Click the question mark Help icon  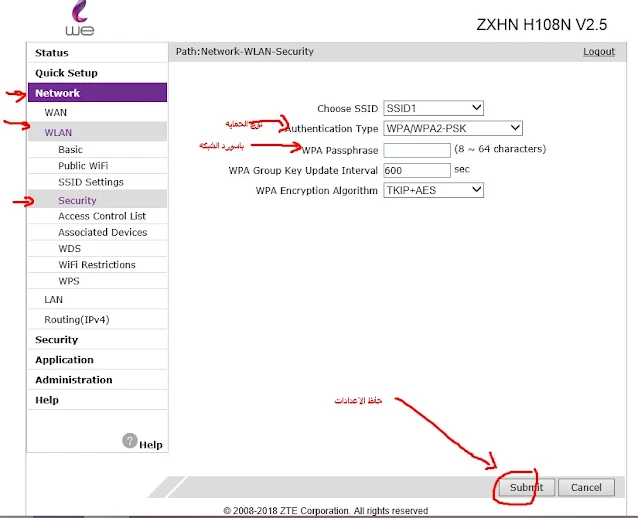tap(130, 441)
